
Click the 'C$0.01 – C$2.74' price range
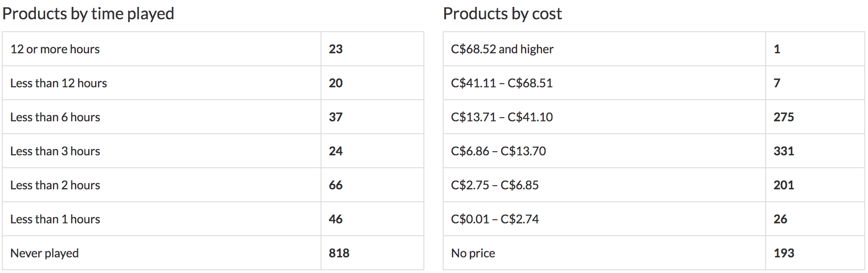[495, 219]
